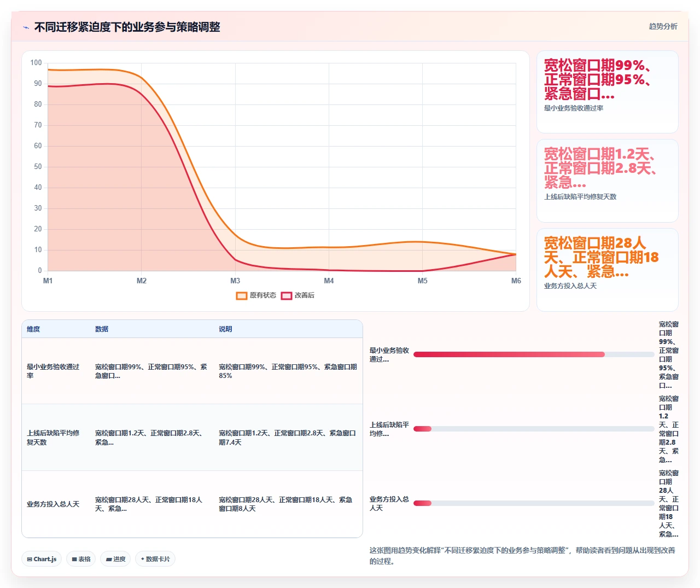Image resolution: width=700 pixels, height=588 pixels.
Task: Click the M5 axis label on chart
Action: [422, 281]
